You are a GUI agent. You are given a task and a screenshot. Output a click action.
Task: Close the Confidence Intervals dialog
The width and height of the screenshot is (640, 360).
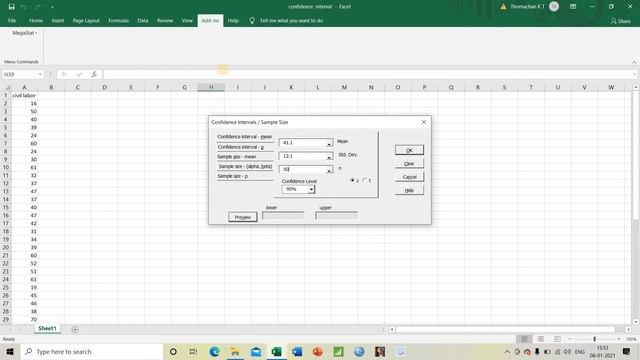[424, 122]
